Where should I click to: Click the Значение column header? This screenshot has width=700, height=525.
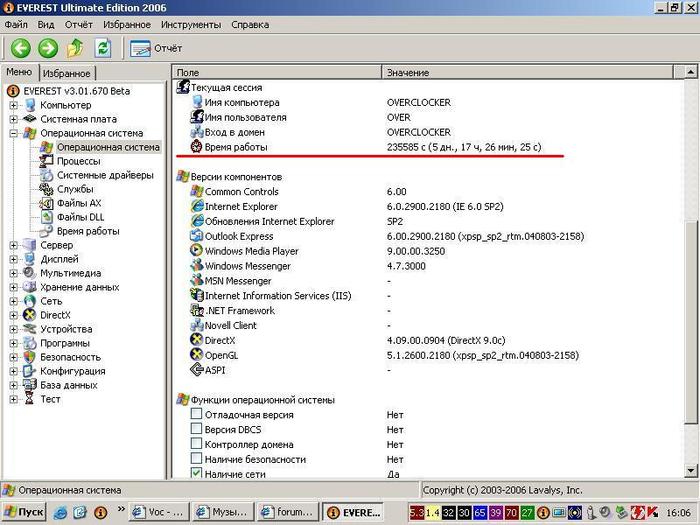(527, 72)
